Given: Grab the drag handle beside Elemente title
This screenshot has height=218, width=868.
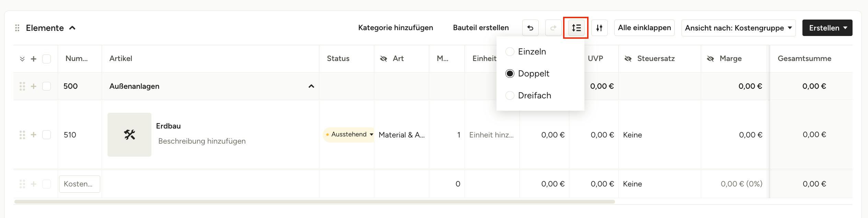Looking at the screenshot, I should point(17,28).
